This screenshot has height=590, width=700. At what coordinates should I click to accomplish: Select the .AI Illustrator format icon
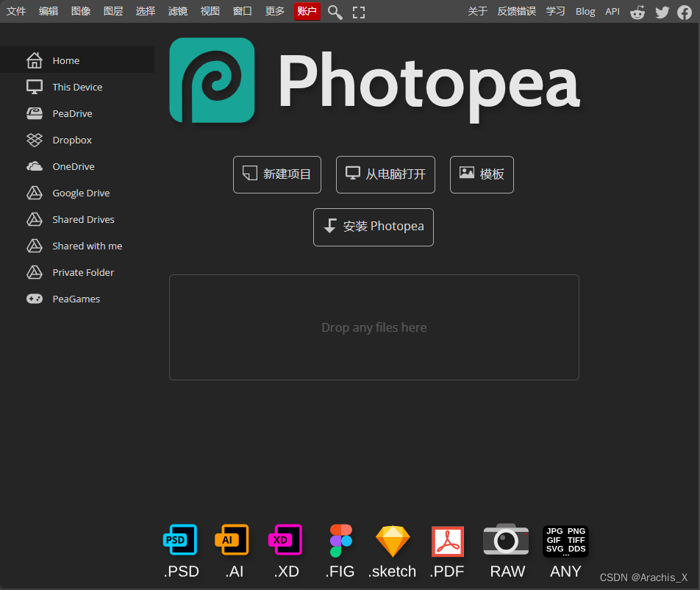[x=233, y=541]
